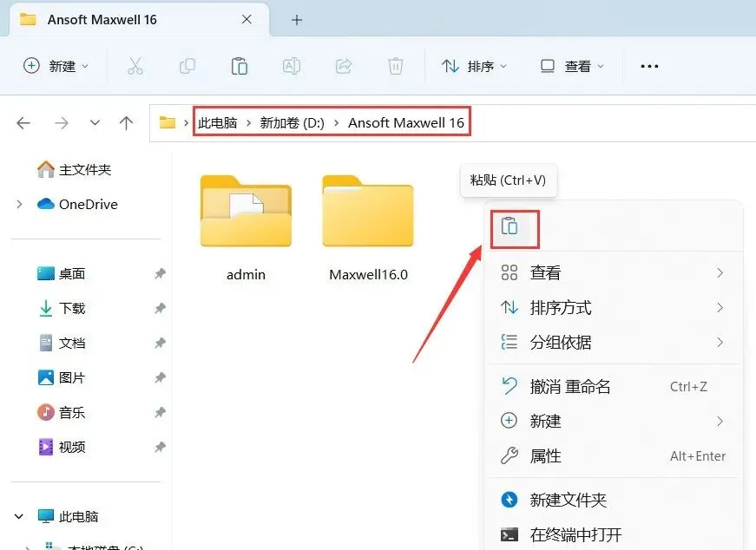The width and height of the screenshot is (756, 550).
Task: Open the three-dot See more menu
Action: (x=649, y=66)
